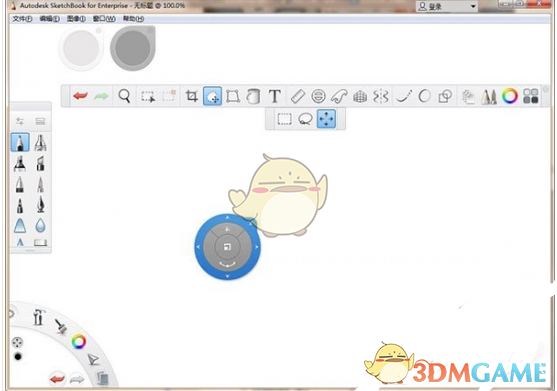This screenshot has height=391, width=557.
Task: Open the 文件(F) menu
Action: (x=22, y=19)
